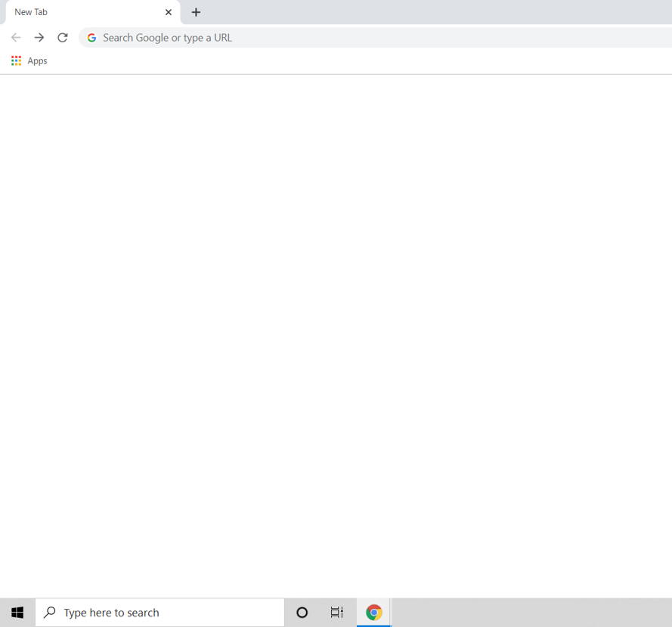
Task: Click the browser forward arrow
Action: (39, 38)
